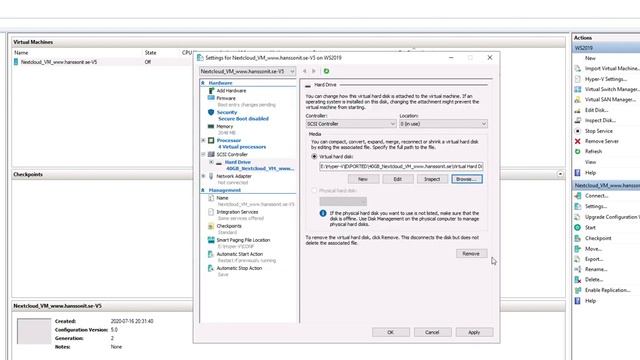The image size is (640, 360).
Task: Select the Firmware icon
Action: tap(211, 98)
